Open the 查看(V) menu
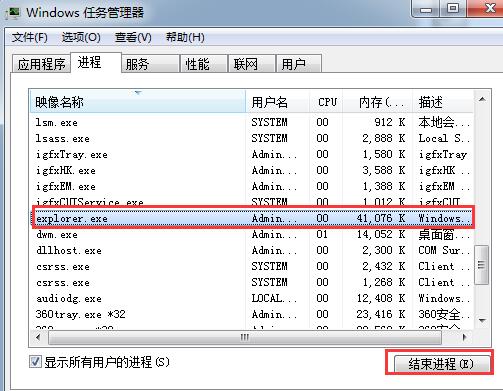 coord(133,37)
